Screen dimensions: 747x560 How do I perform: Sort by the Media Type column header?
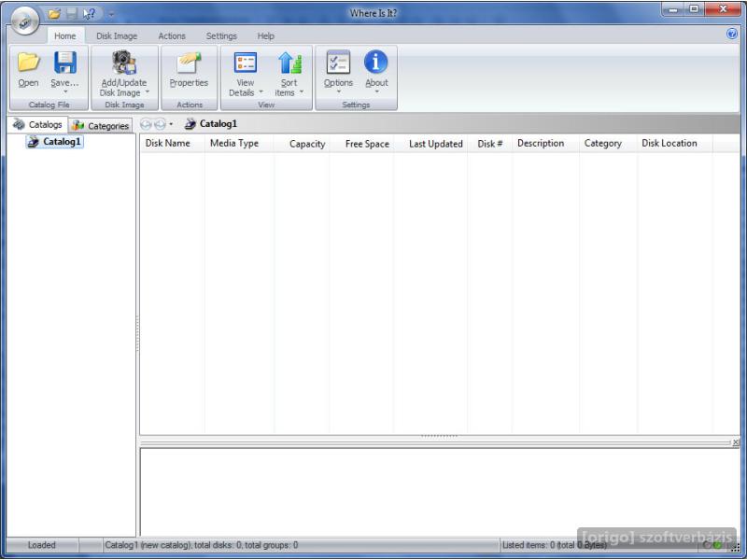click(x=240, y=144)
